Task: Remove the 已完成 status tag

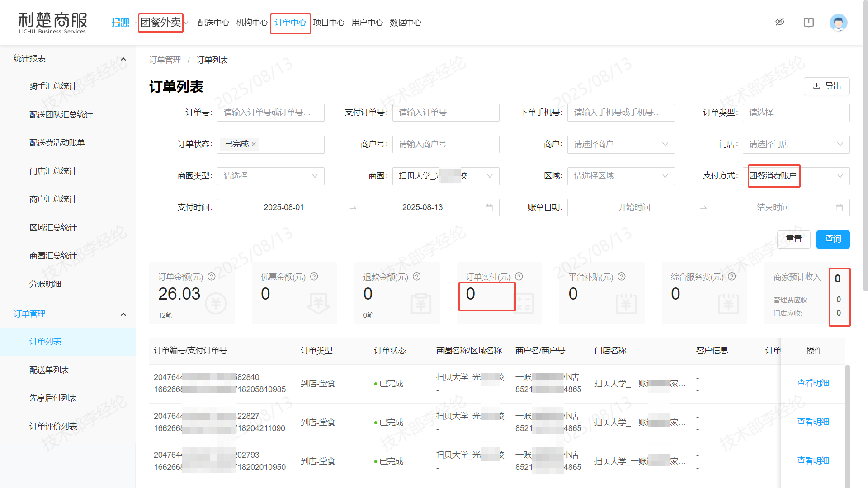Action: (254, 145)
